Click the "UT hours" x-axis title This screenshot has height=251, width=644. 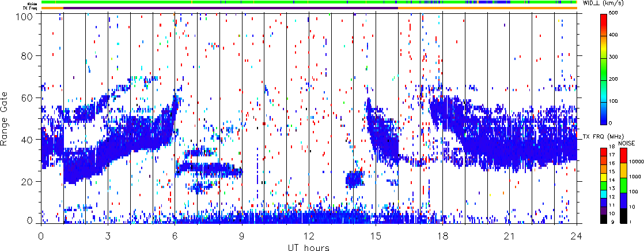coord(309,247)
